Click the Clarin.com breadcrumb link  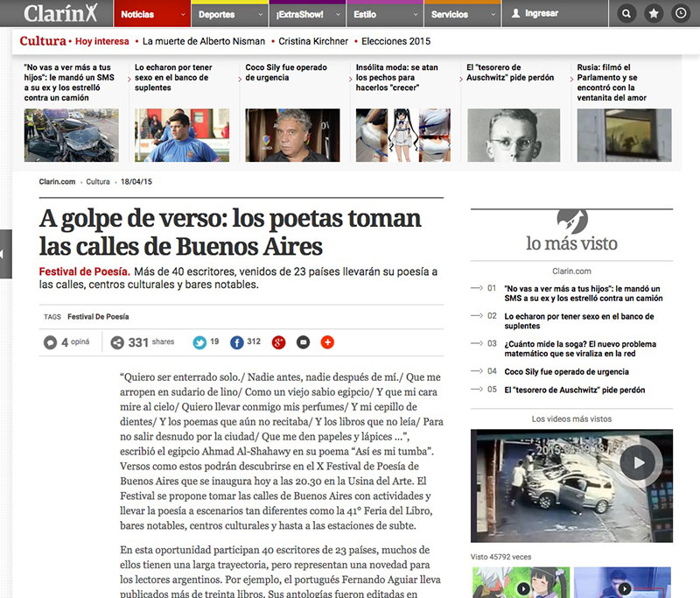57,182
